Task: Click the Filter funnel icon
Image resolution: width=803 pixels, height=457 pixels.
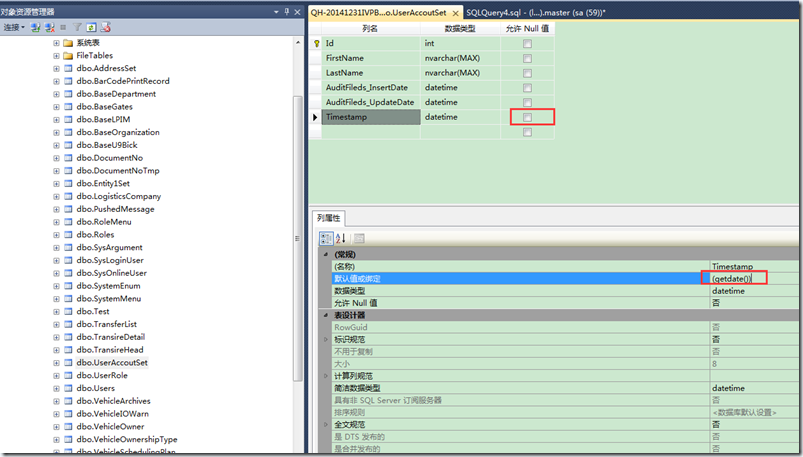Action: (77, 27)
